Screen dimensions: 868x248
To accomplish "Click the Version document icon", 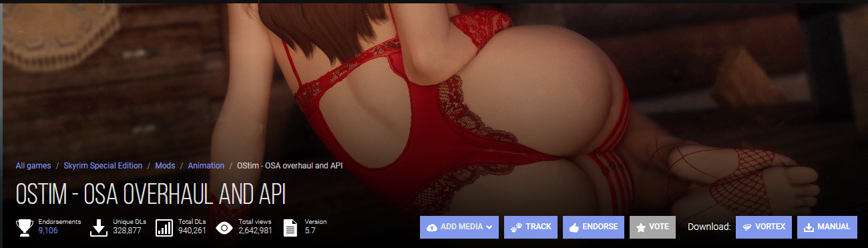I will 290,227.
